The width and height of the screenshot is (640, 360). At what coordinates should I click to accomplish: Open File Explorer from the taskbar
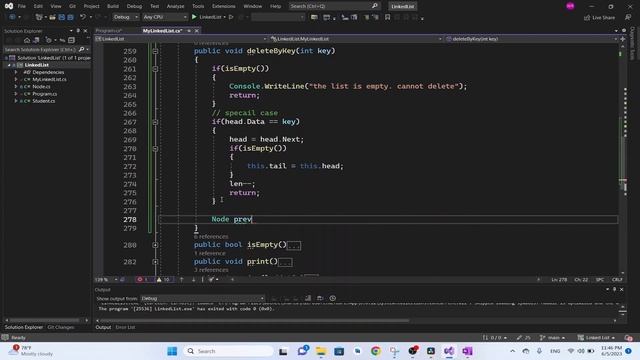pos(321,351)
